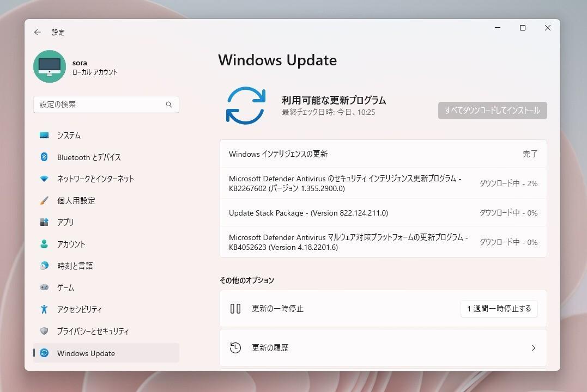Click ダウンロード中 - 2% status

tap(509, 183)
